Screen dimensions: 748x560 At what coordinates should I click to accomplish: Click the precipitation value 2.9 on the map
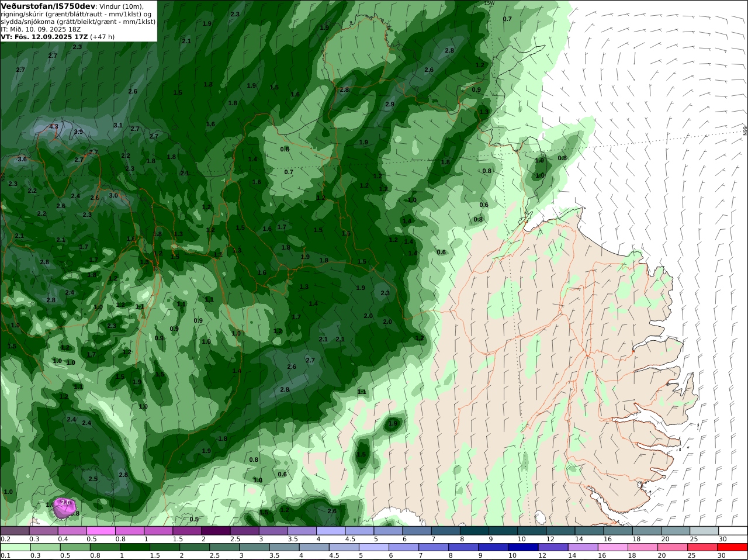click(390, 104)
